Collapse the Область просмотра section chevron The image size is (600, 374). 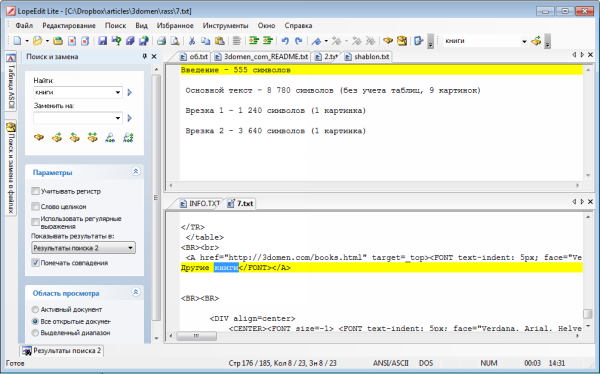[x=135, y=292]
